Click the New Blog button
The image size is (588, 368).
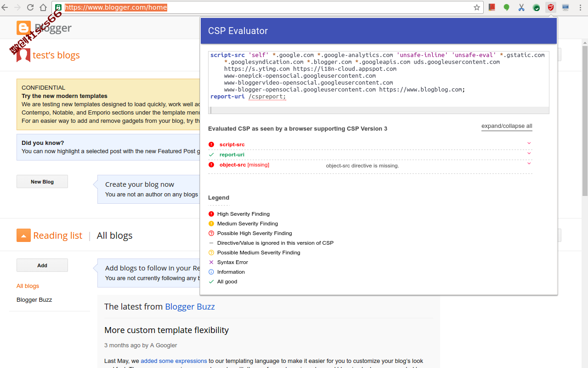point(42,182)
